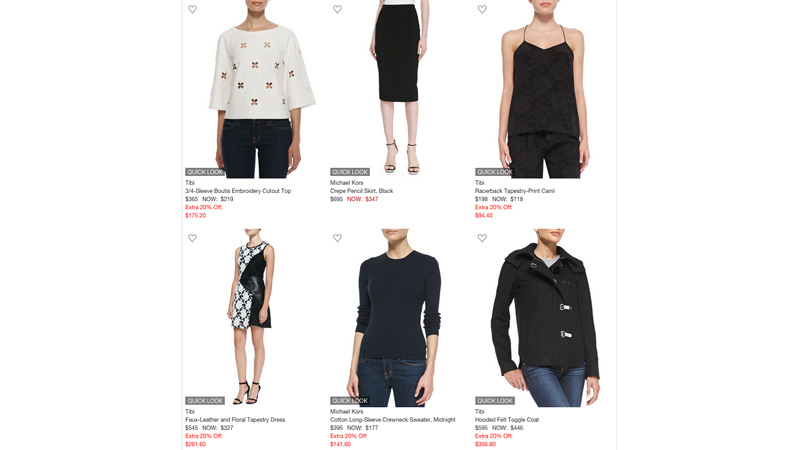Viewport: 800px width, 450px height.
Task: Favorite the Faux-Leather and Floral Tapestry Dress
Action: (192, 238)
